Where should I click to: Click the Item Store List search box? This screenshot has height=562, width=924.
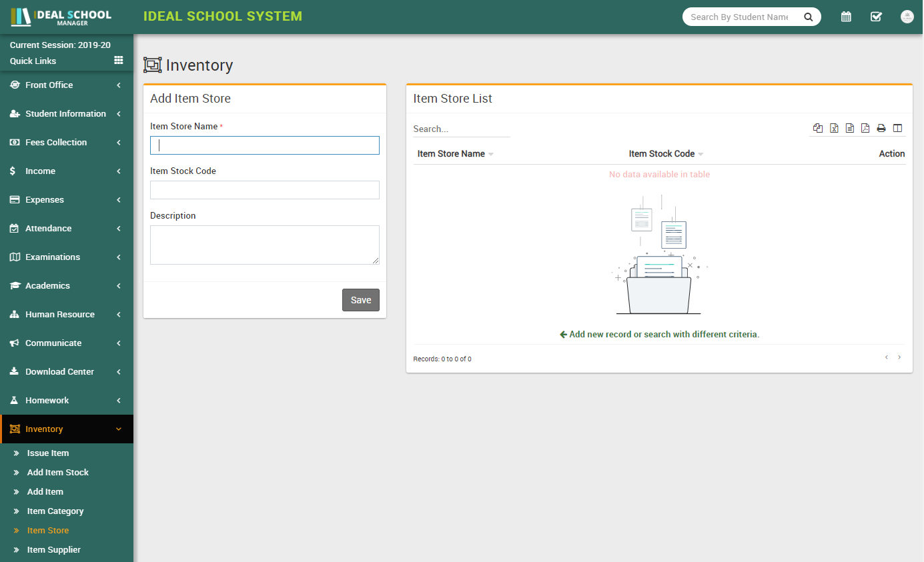462,129
